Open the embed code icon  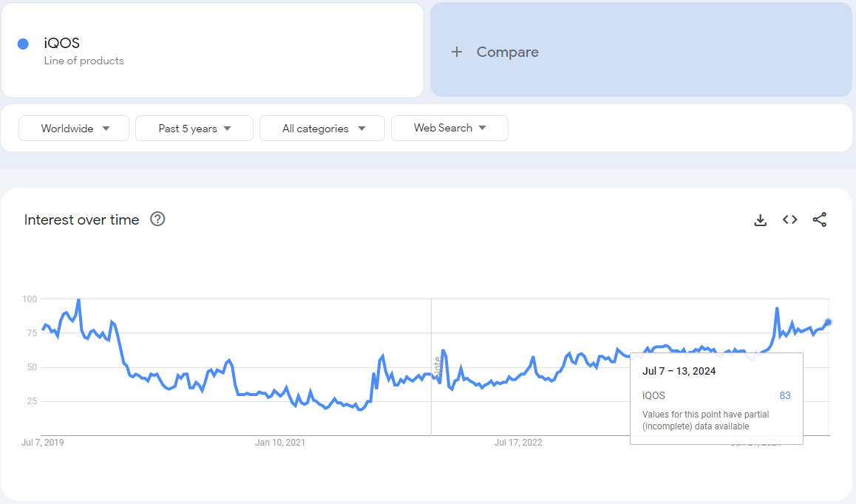[x=789, y=219]
